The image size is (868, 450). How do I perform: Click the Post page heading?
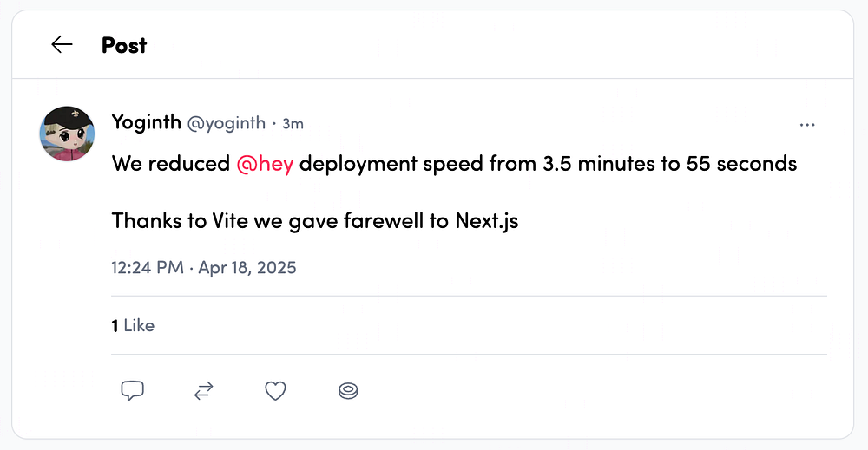[x=124, y=45]
